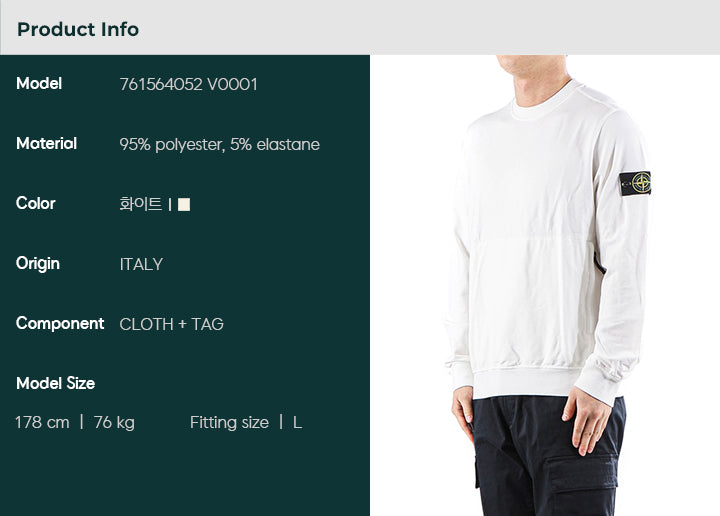Click the Origin value ITALY
Viewport: 720px width, 516px height.
(141, 264)
